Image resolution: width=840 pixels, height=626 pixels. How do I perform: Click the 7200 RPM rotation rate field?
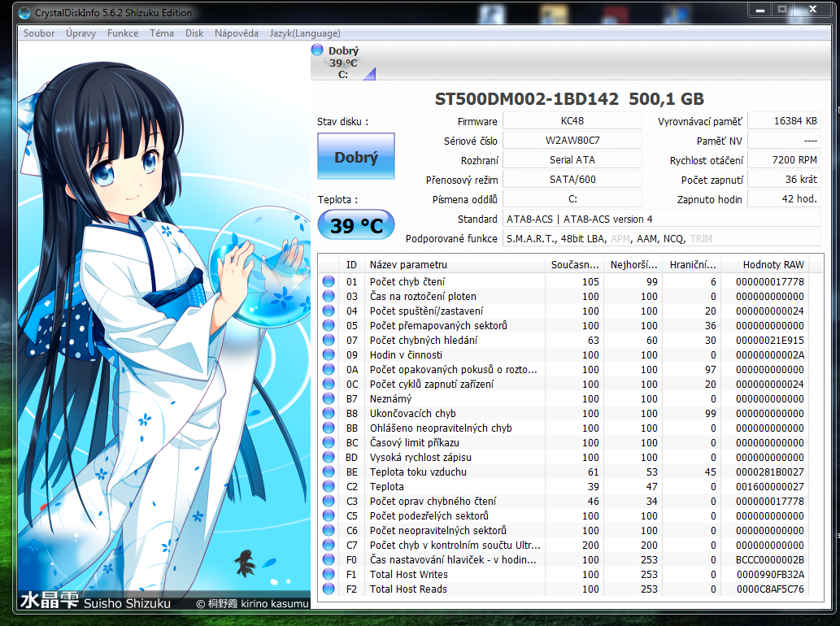pos(784,159)
